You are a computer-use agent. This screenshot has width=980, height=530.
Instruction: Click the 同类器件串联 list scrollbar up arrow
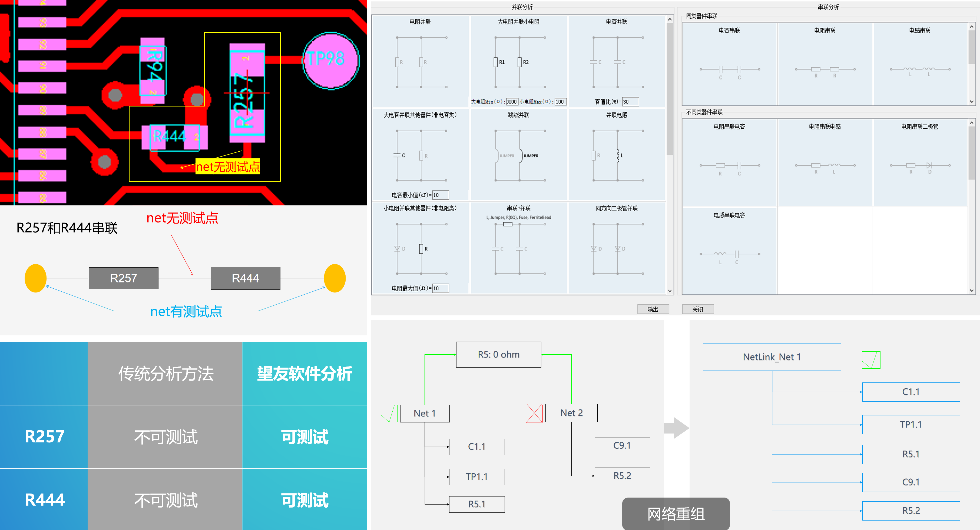coord(972,26)
